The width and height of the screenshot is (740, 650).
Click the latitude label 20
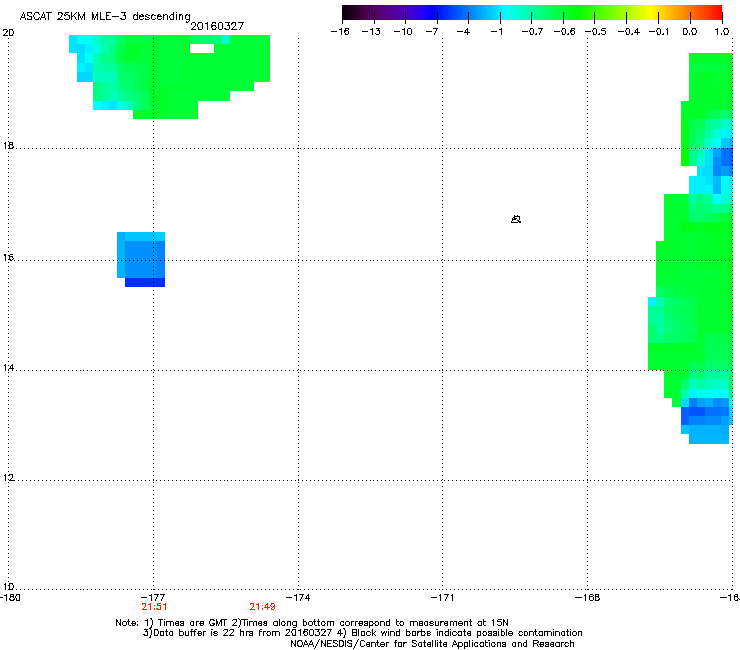point(8,33)
